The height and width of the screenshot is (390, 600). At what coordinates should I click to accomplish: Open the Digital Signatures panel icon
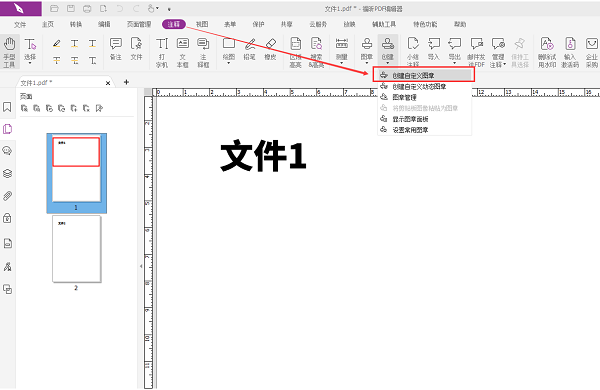pyautogui.click(x=7, y=266)
